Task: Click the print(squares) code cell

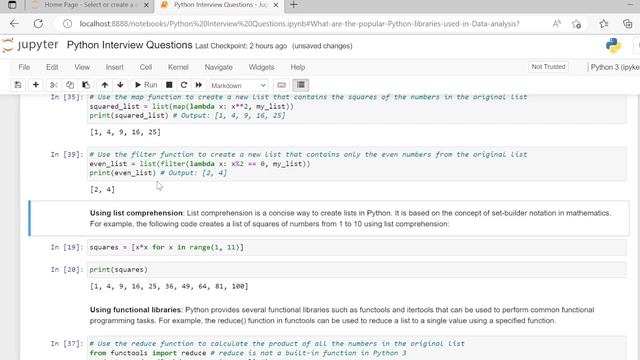Action: 356,270
